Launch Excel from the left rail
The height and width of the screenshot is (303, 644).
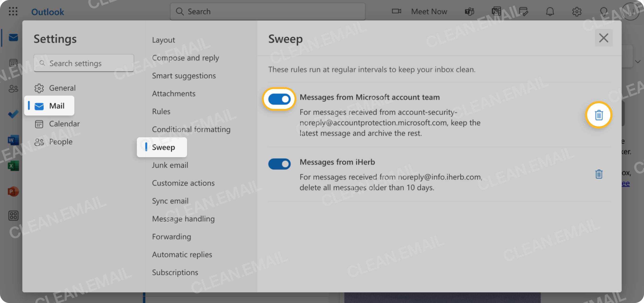[x=13, y=166]
